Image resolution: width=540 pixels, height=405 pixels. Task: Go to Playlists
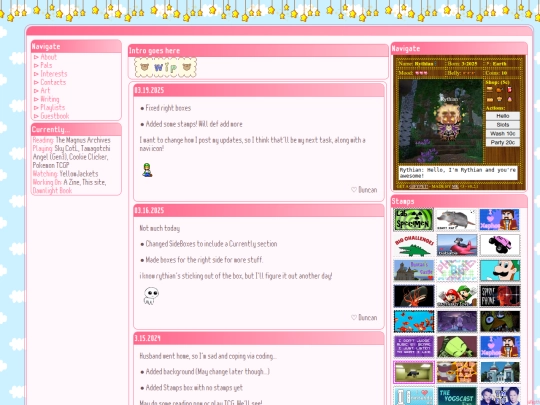[53, 107]
